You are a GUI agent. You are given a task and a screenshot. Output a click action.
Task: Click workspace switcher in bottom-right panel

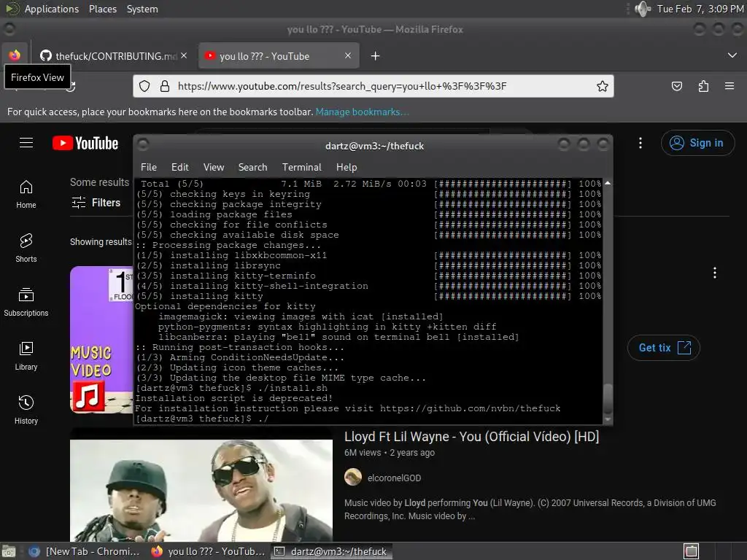click(692, 551)
